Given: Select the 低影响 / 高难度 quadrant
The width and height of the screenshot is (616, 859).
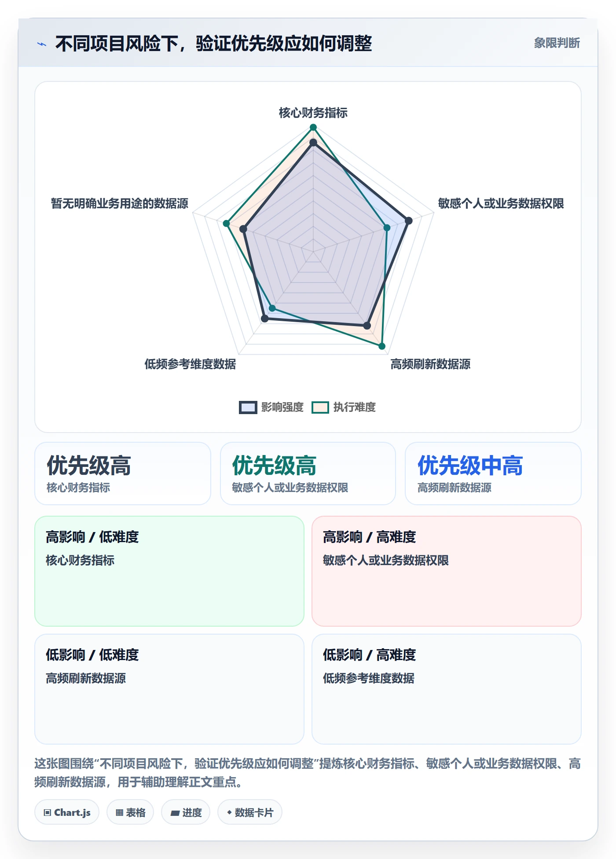Looking at the screenshot, I should [x=447, y=689].
